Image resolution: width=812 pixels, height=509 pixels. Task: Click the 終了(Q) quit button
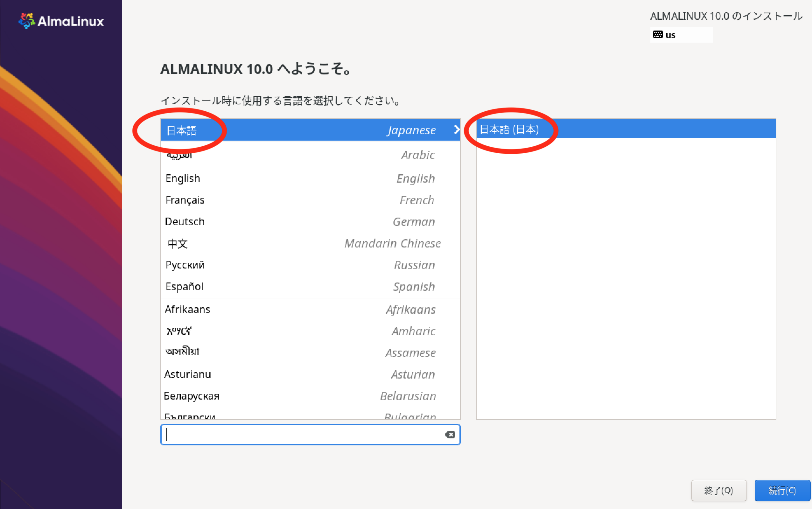(719, 491)
